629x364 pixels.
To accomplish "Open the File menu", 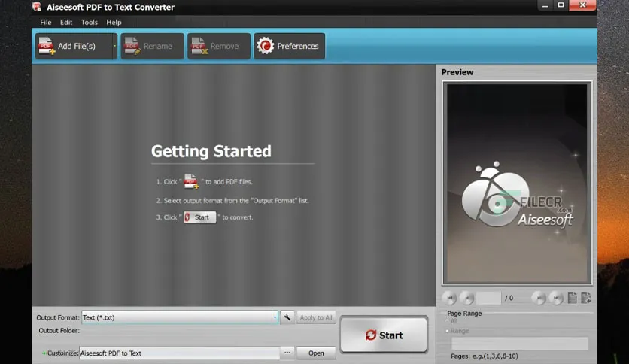I will tap(46, 23).
